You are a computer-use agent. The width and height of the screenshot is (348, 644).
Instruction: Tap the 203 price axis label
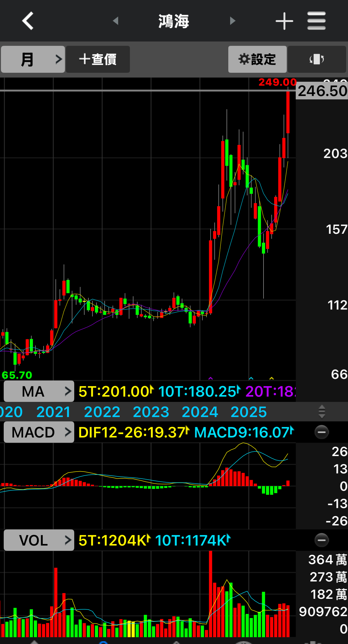[335, 154]
